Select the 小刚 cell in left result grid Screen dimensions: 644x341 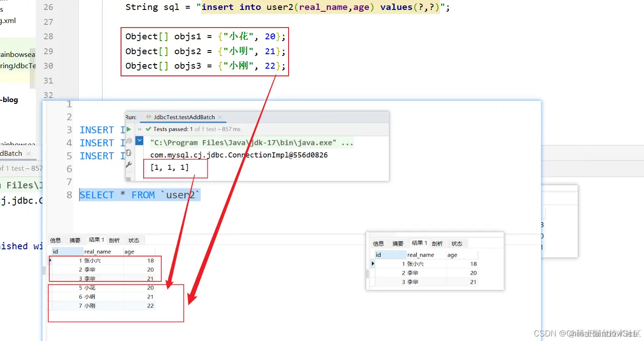(103, 306)
